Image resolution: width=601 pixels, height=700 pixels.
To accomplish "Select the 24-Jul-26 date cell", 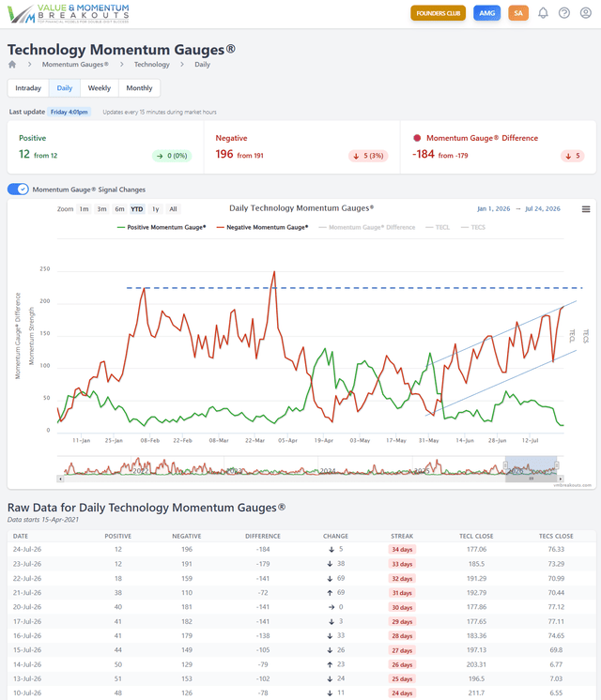I will (27, 549).
